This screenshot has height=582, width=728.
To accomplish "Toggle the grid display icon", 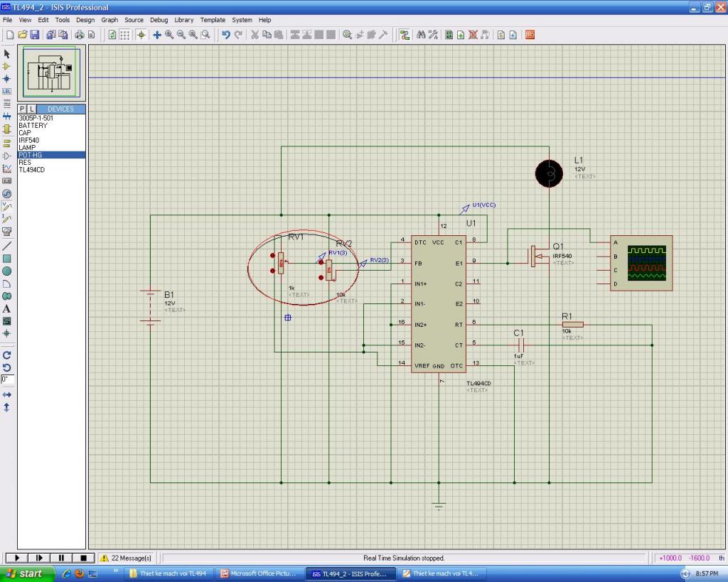I will (125, 35).
